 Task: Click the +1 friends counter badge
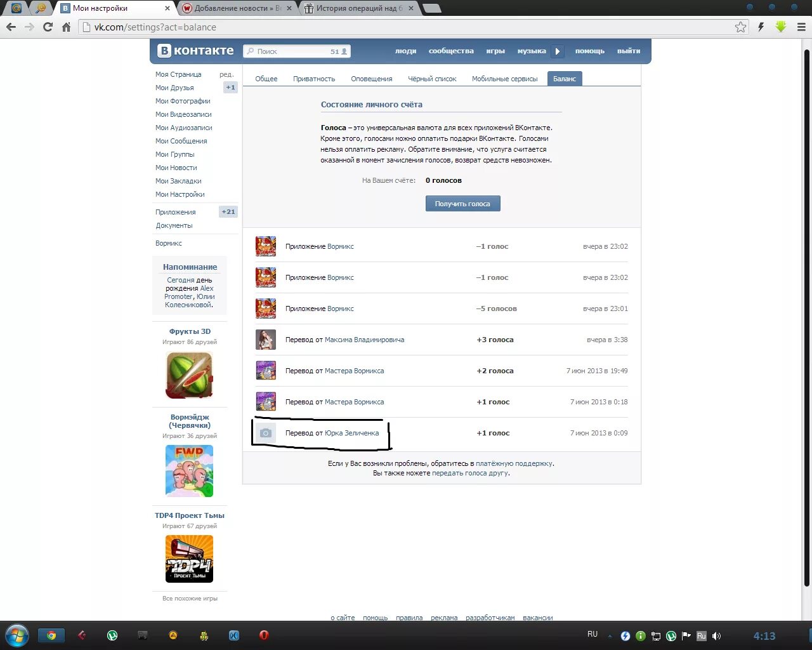pos(230,88)
